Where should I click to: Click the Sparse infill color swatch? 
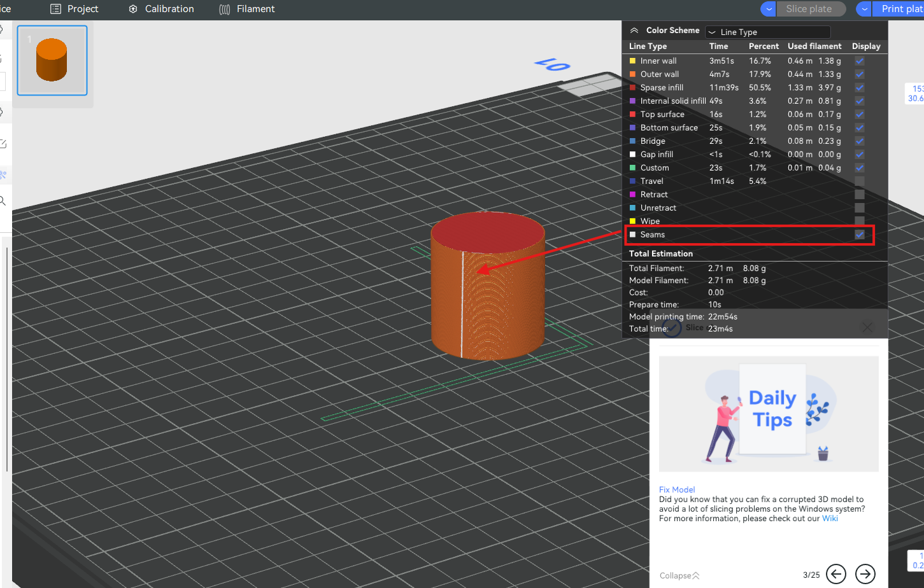(632, 88)
